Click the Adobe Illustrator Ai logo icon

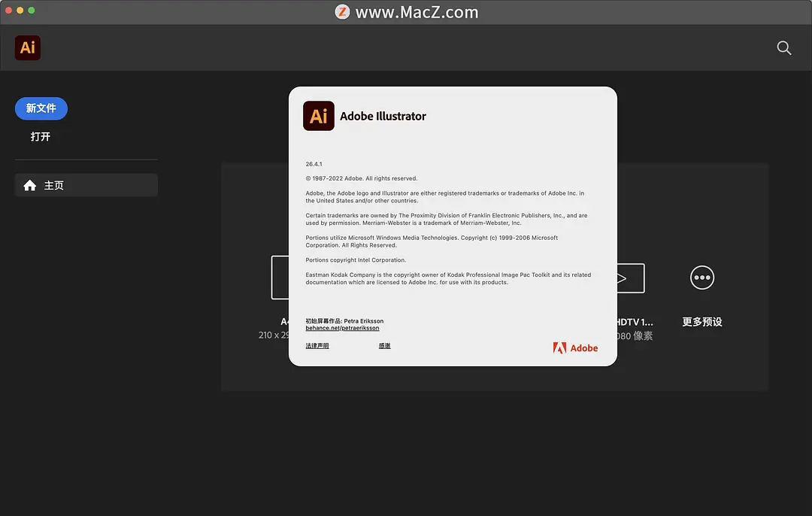tap(27, 47)
